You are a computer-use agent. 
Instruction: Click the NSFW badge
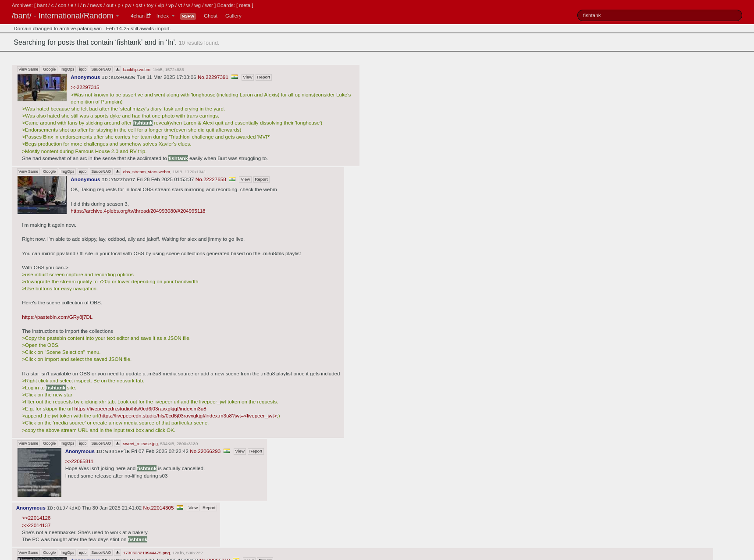click(188, 16)
